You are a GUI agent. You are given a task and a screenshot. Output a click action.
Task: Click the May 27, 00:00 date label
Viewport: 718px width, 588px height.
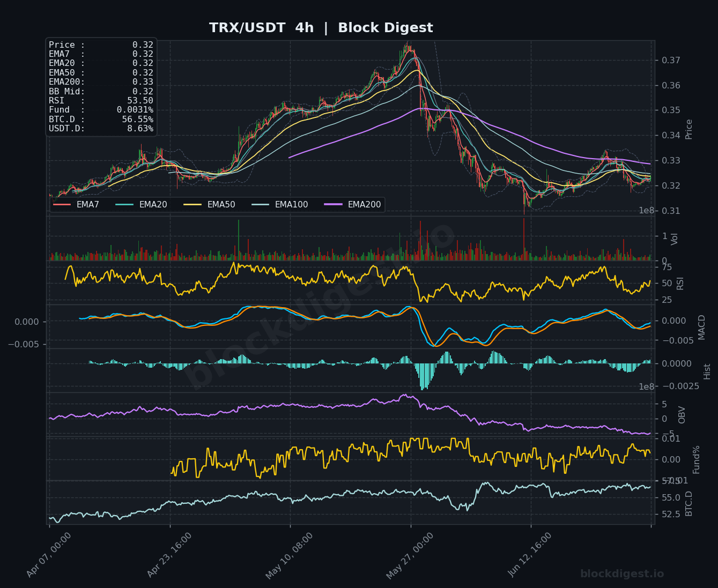click(410, 556)
